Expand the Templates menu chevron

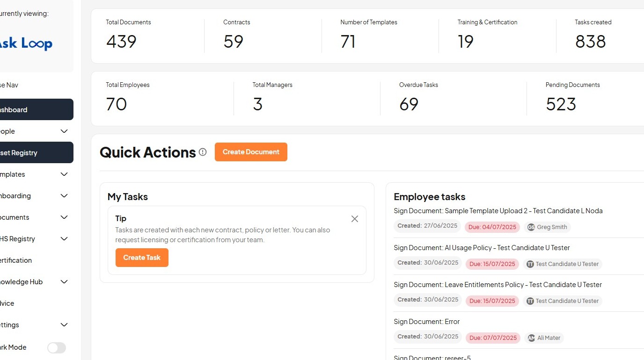pos(65,174)
